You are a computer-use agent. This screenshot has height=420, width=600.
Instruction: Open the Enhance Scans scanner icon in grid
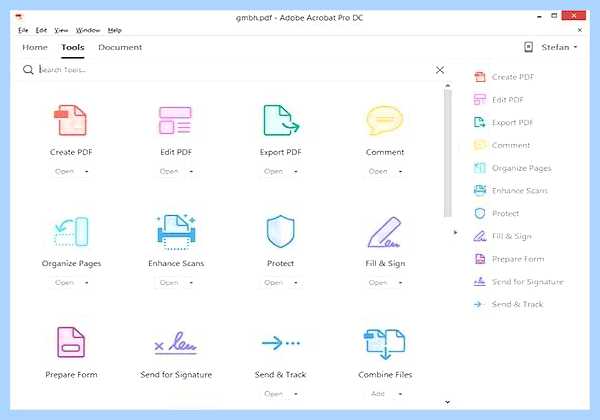coord(176,231)
